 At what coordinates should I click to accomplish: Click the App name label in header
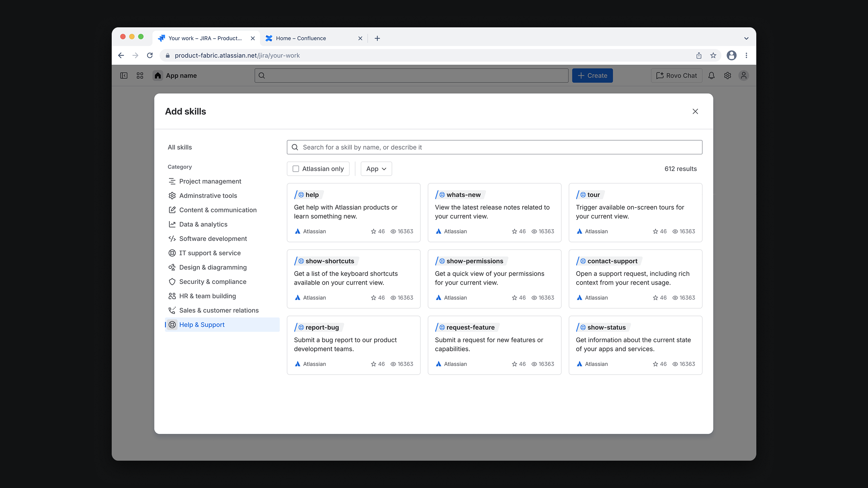pos(181,76)
